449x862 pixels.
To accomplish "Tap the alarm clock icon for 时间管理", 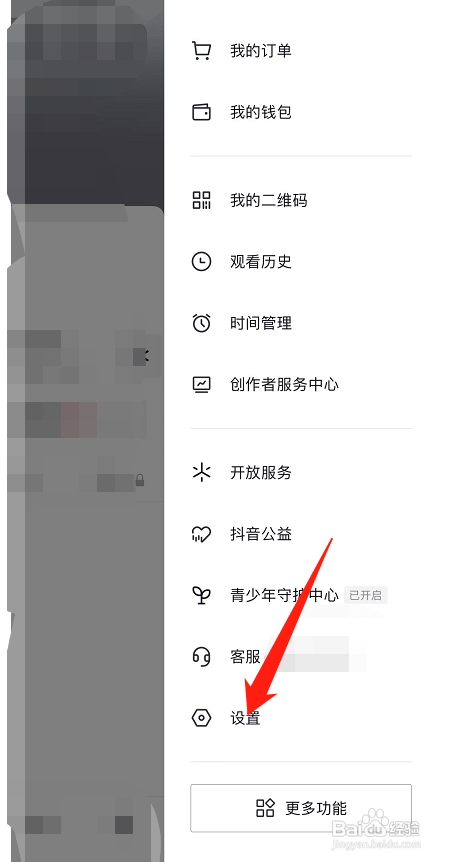I will coord(201,323).
